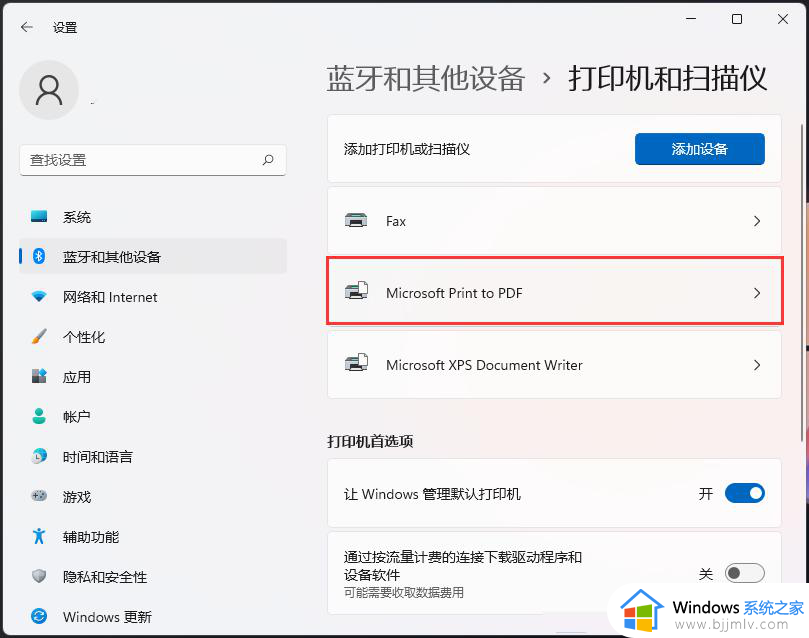Click the back arrow icon in Settings

pyautogui.click(x=27, y=27)
